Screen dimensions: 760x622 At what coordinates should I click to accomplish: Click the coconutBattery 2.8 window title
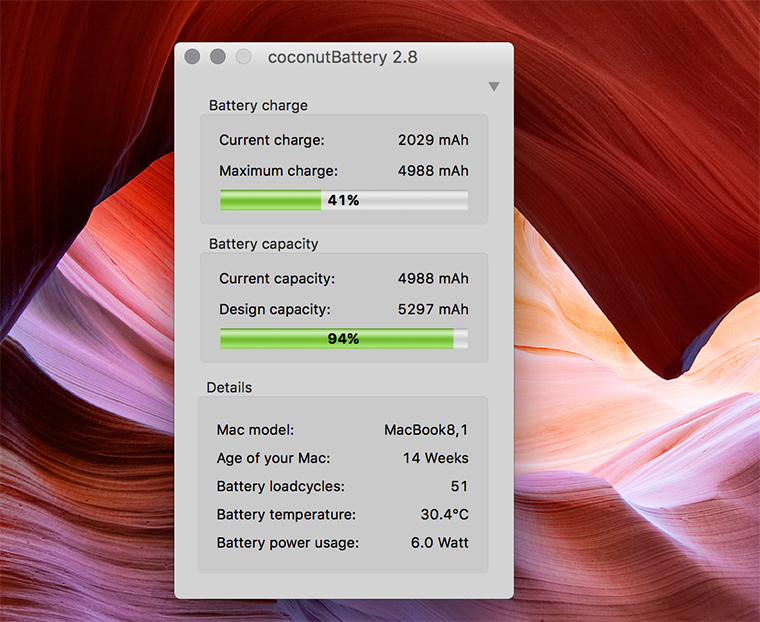click(x=343, y=57)
